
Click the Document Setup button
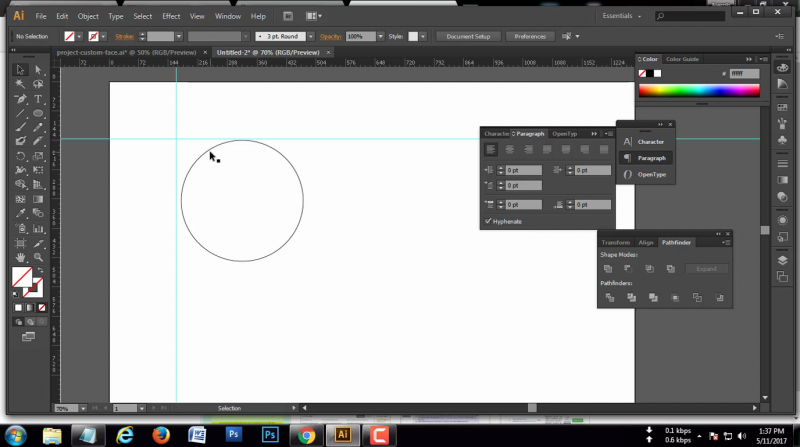(467, 36)
